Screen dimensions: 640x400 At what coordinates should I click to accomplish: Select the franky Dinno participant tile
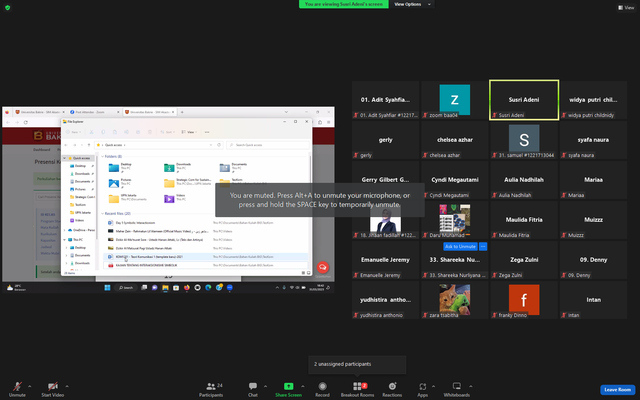tap(524, 300)
